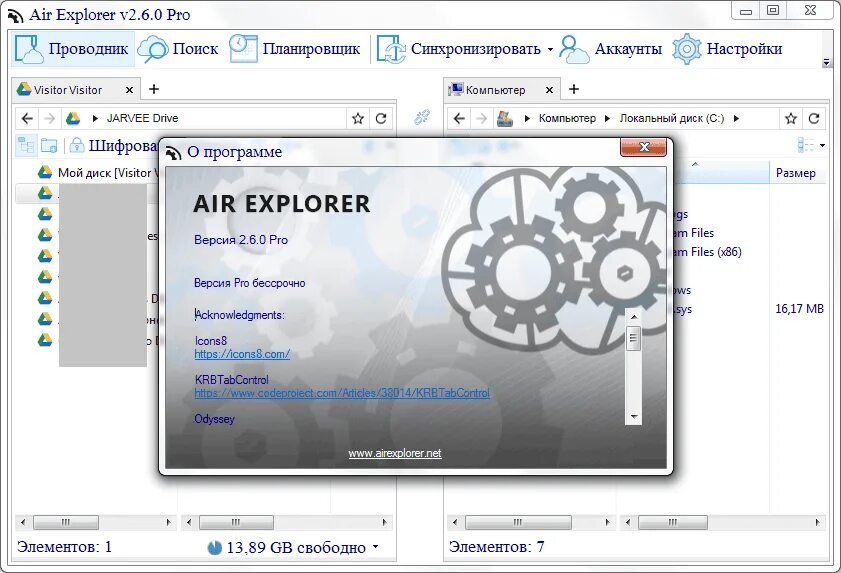Click the Air Explorer title bar icon
Screen dimensions: 841x573
click(16, 16)
